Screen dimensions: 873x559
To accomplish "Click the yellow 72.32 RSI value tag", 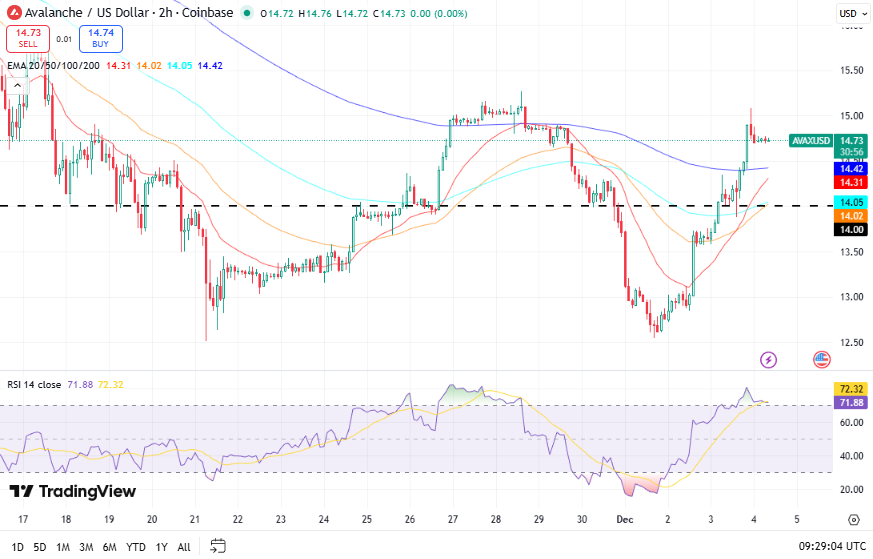I will tap(851, 389).
